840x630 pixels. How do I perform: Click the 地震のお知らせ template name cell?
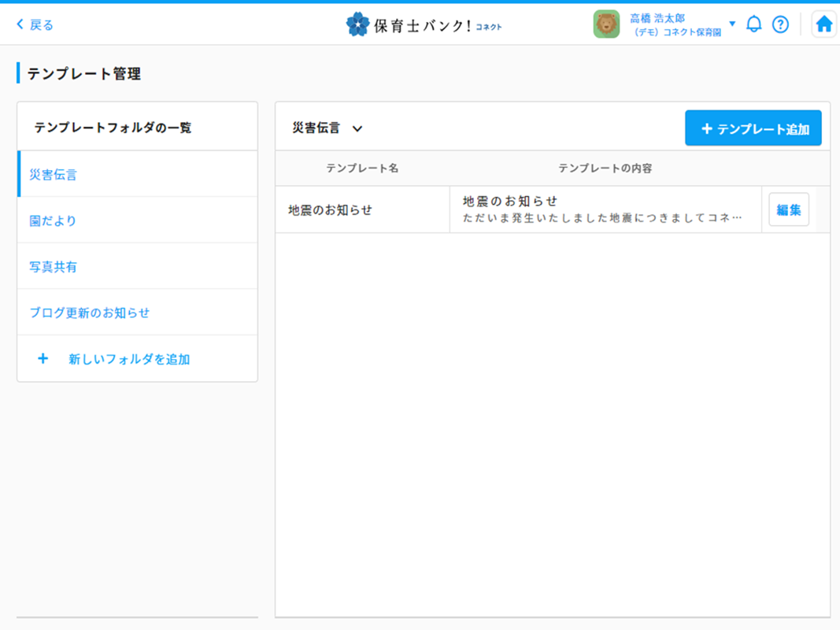(331, 210)
